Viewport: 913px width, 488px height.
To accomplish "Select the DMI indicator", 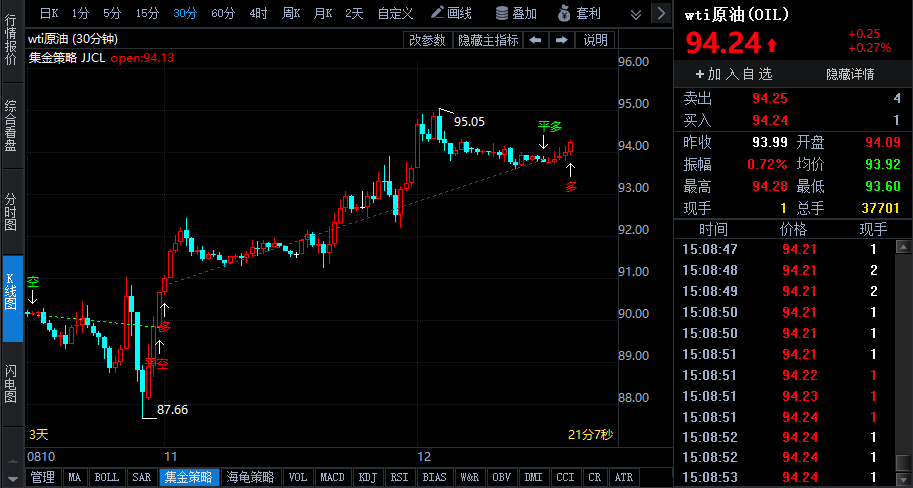I will click(x=533, y=477).
